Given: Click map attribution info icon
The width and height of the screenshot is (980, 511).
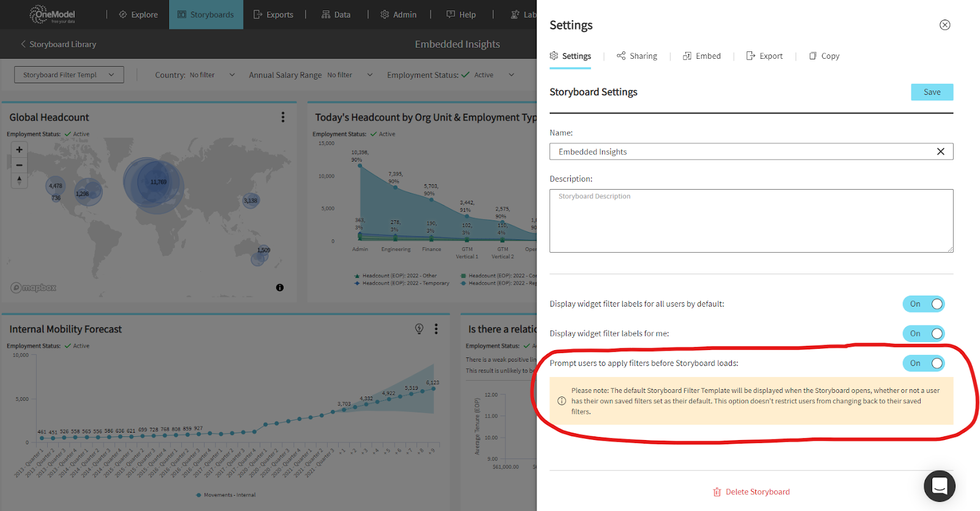Looking at the screenshot, I should [279, 288].
